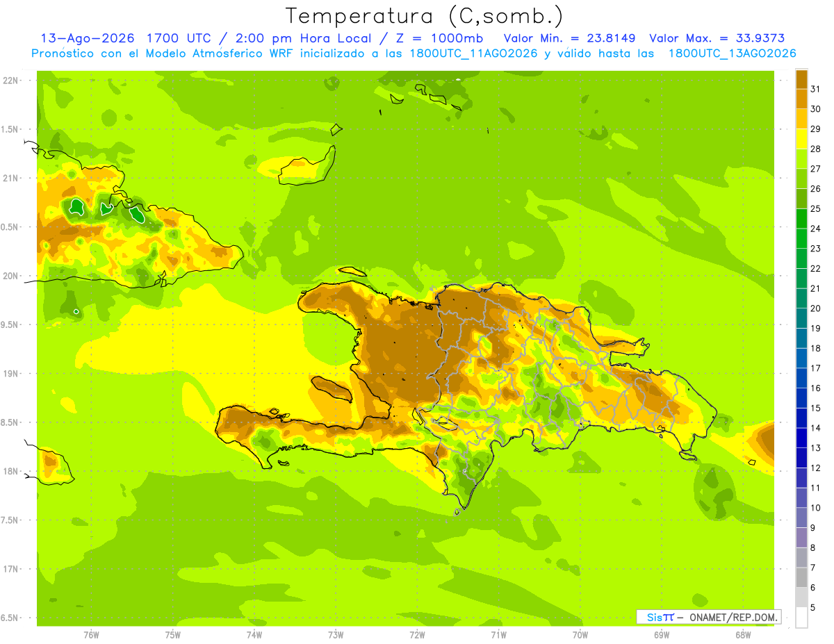The image size is (834, 644).
Task: Click the "17N" latitude label
Action: click(10, 570)
